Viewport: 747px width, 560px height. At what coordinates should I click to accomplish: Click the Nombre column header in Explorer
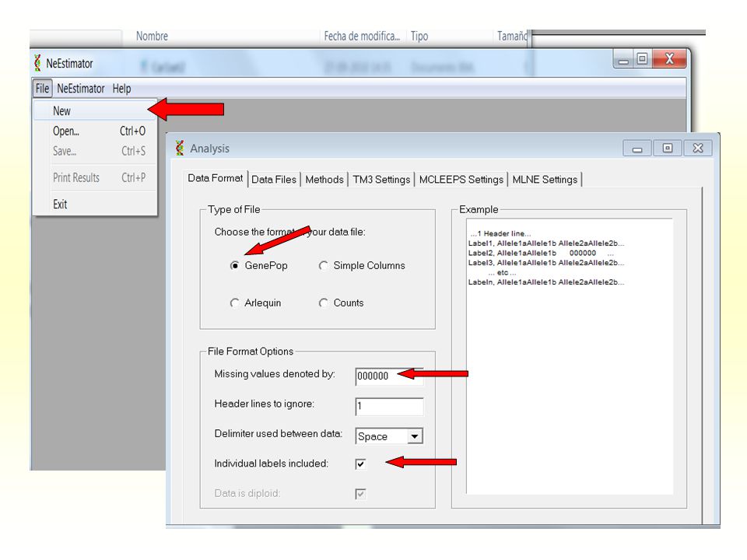click(x=152, y=37)
